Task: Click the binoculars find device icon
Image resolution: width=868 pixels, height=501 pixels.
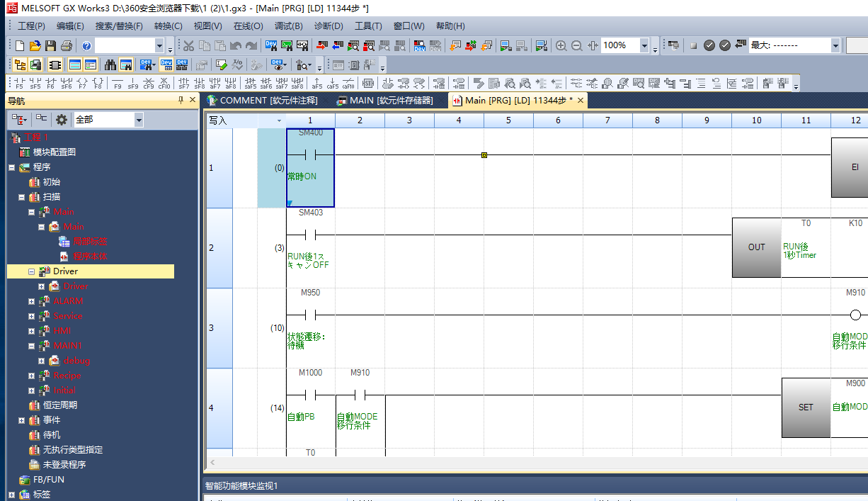Action: pyautogui.click(x=110, y=65)
